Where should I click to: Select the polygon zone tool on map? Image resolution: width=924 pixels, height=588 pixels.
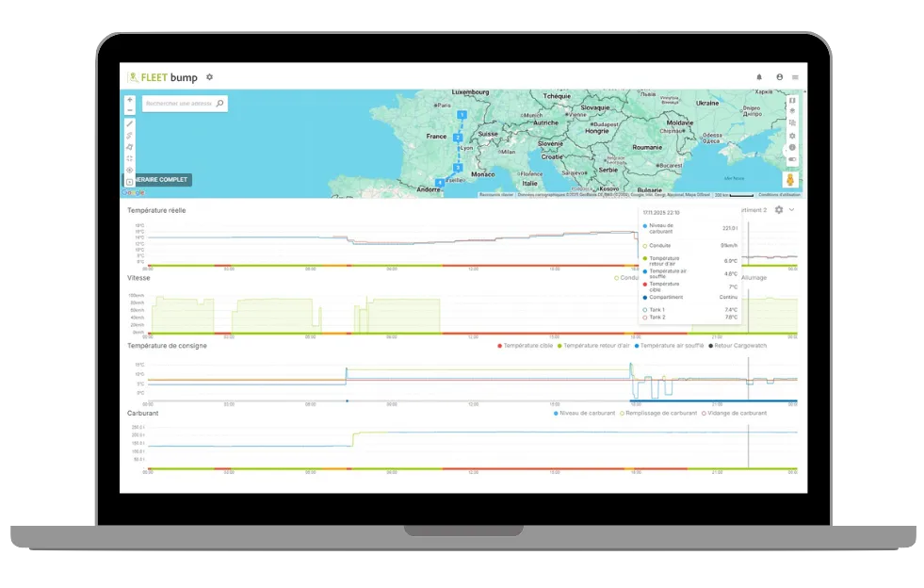[x=130, y=147]
